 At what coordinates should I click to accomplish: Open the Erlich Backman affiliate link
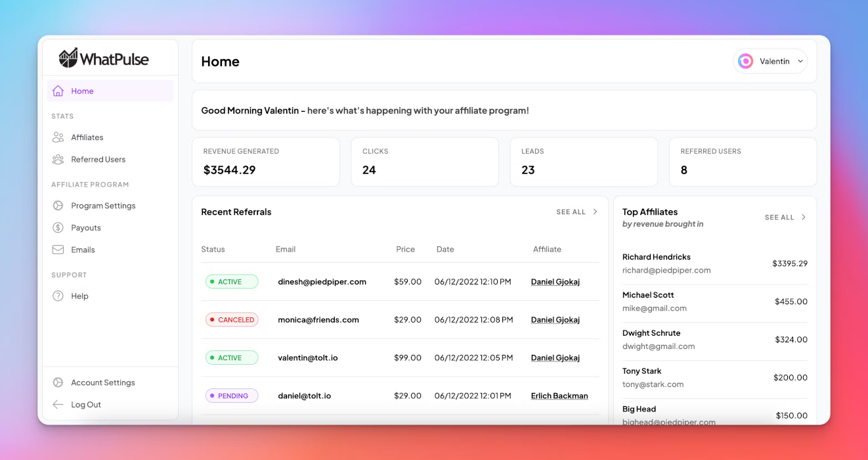click(559, 396)
